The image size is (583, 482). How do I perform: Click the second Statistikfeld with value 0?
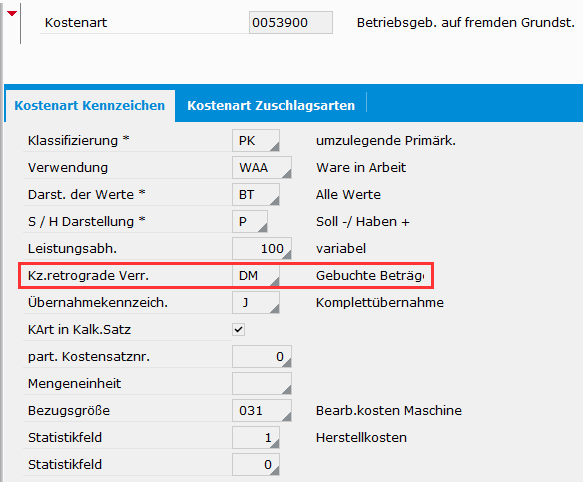pyautogui.click(x=256, y=465)
